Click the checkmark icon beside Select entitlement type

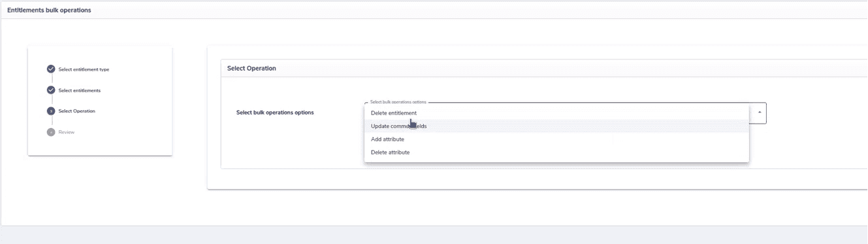pos(51,69)
